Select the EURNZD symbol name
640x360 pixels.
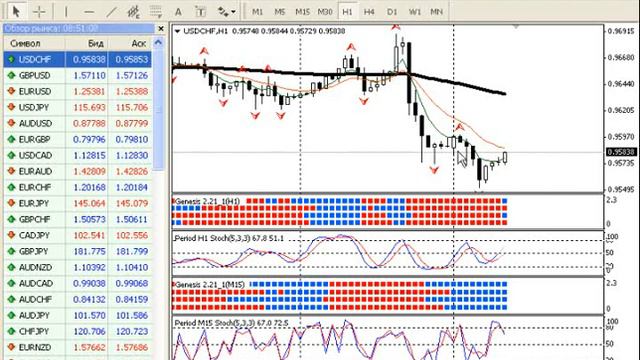pyautogui.click(x=35, y=347)
